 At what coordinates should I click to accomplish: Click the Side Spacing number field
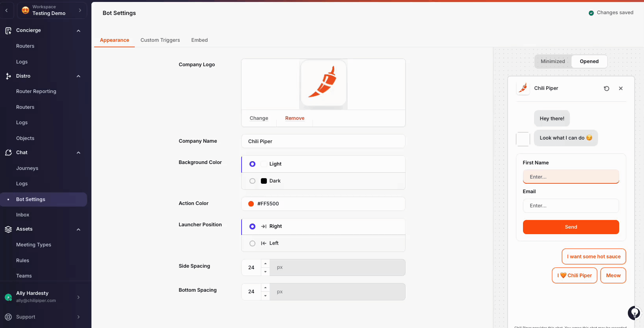click(251, 268)
